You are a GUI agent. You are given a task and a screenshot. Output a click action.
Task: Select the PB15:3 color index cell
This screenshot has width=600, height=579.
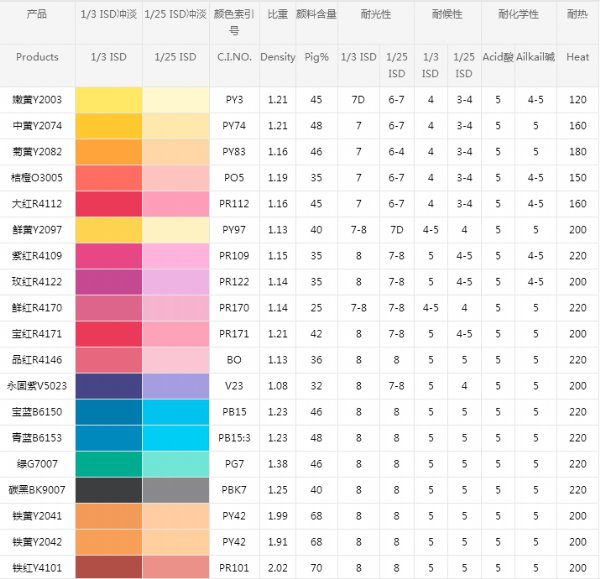tap(233, 437)
